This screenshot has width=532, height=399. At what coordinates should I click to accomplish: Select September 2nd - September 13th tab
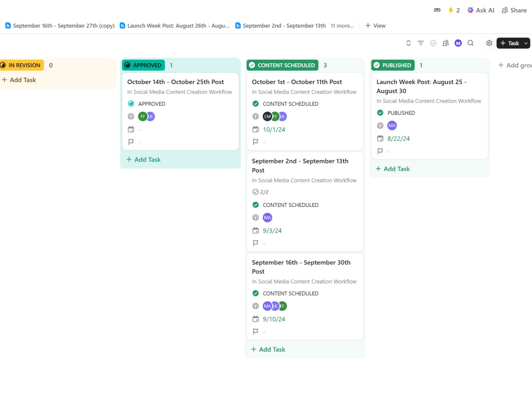tap(280, 26)
